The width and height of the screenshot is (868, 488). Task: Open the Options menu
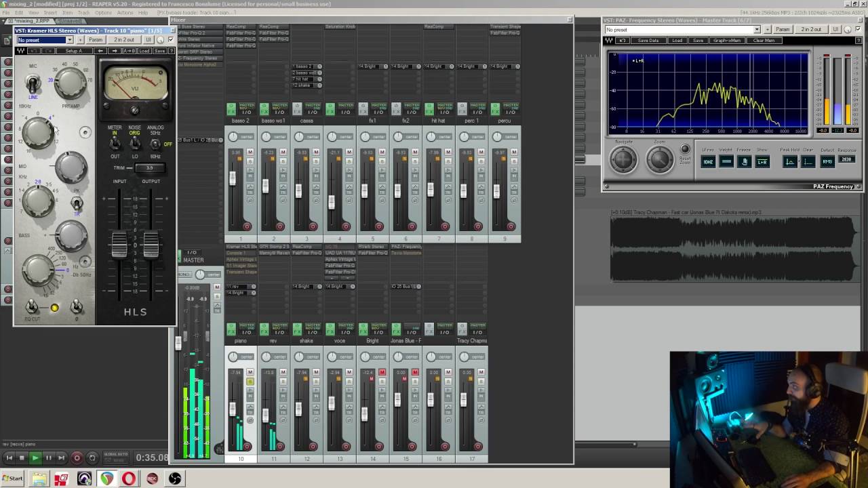point(103,13)
